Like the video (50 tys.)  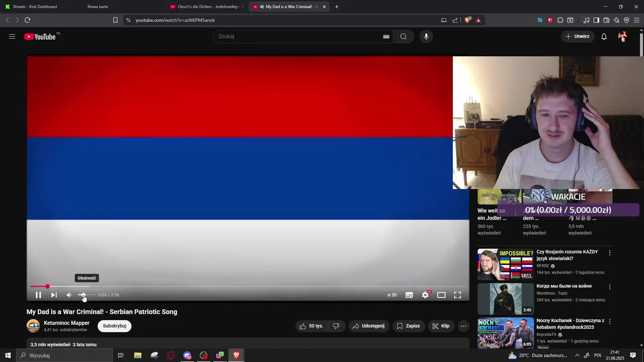tap(311, 326)
